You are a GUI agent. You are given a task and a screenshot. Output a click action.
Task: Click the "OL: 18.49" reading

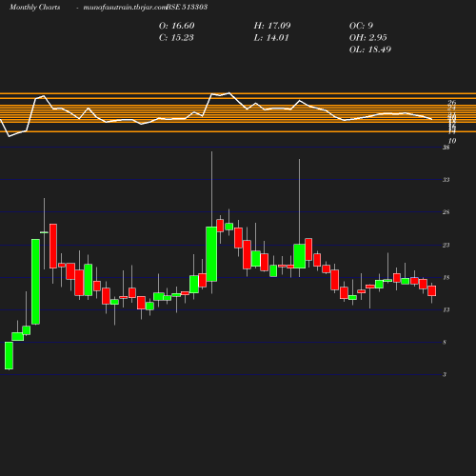click(x=370, y=50)
